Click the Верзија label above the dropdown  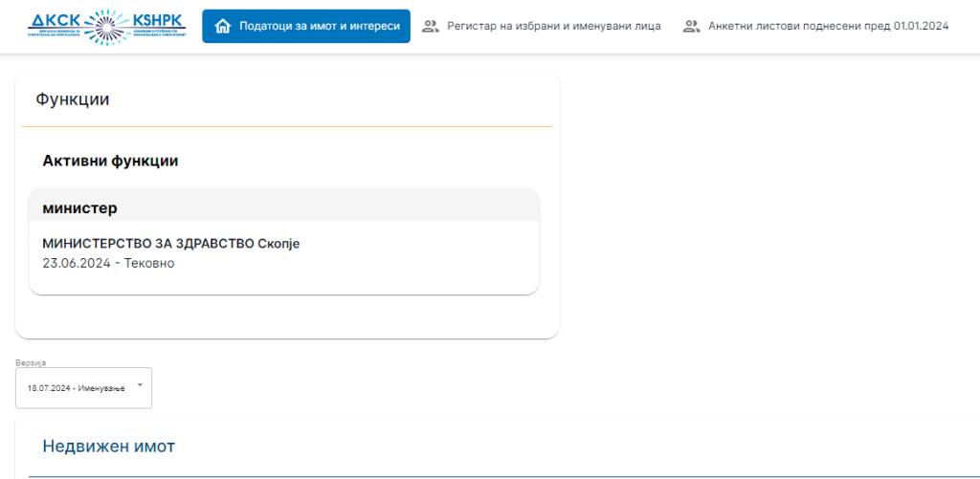[31, 363]
